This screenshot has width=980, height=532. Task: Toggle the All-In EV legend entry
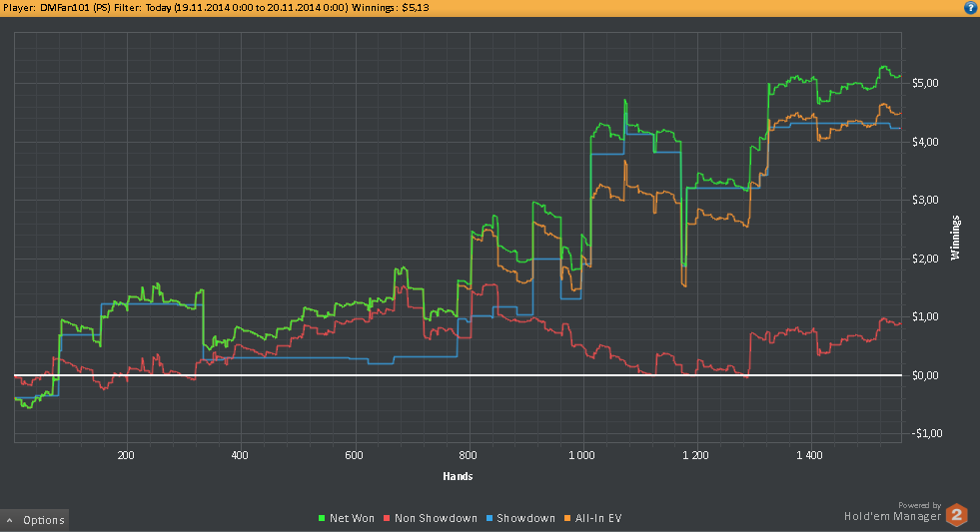tap(593, 518)
